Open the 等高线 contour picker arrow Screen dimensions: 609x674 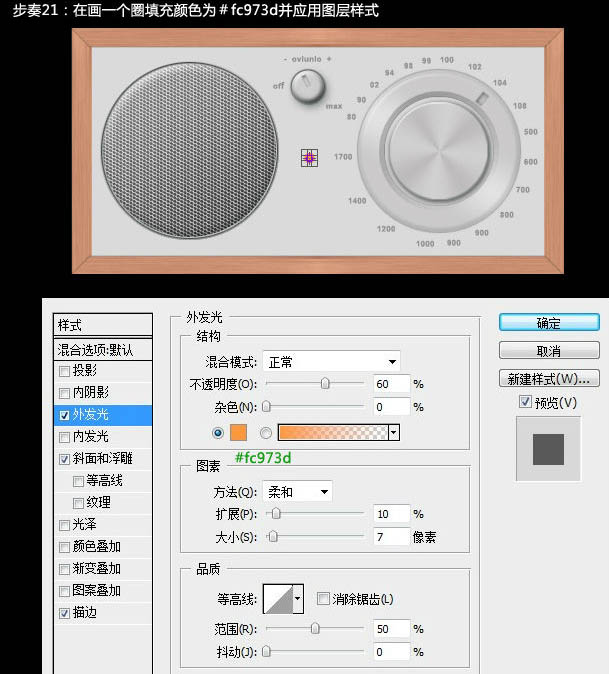click(x=298, y=598)
